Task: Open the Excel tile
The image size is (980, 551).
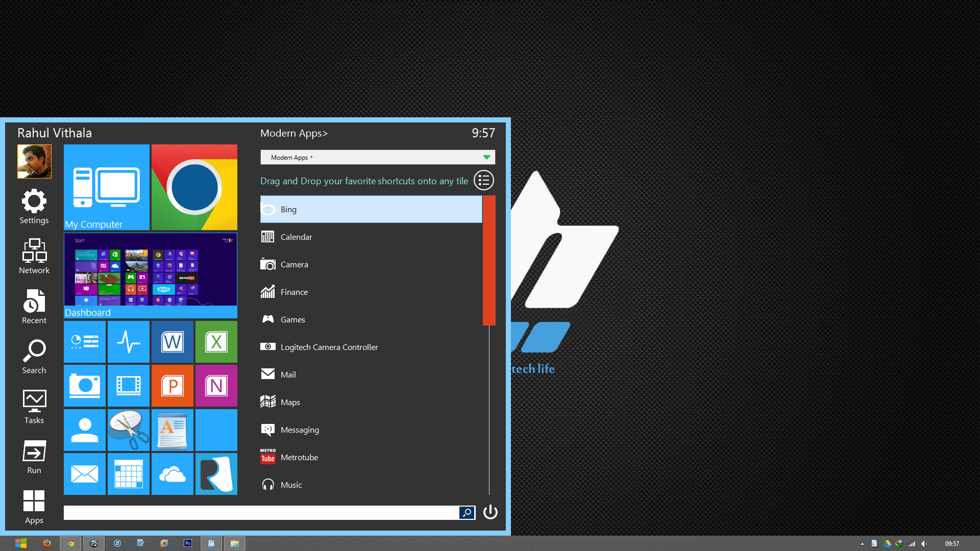Action: [x=216, y=342]
